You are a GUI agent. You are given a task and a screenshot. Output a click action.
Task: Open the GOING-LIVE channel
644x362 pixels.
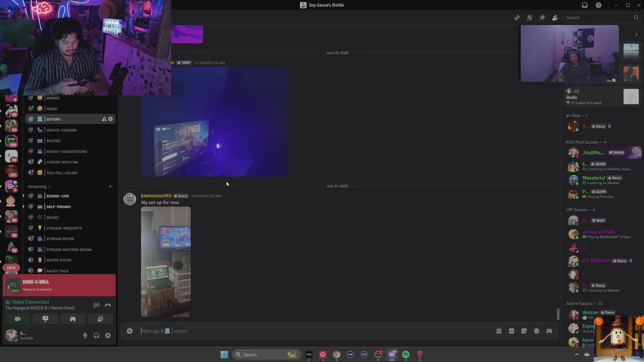[x=70, y=196]
